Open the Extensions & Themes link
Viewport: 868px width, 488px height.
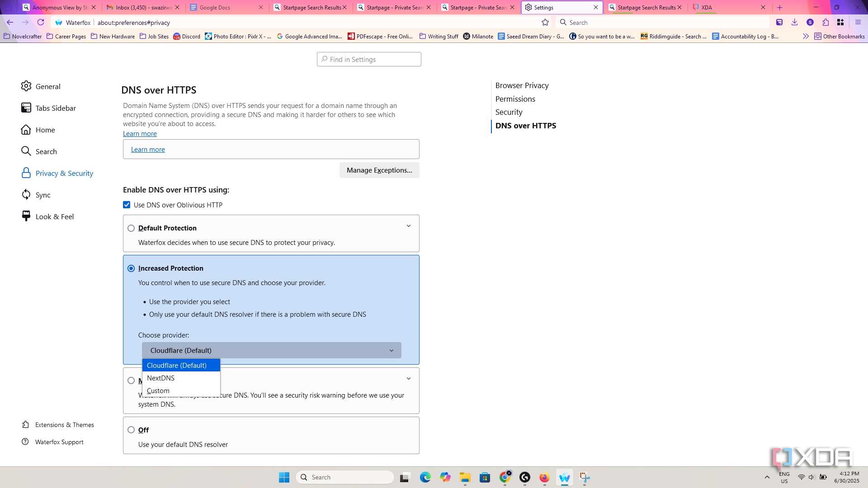coord(58,425)
